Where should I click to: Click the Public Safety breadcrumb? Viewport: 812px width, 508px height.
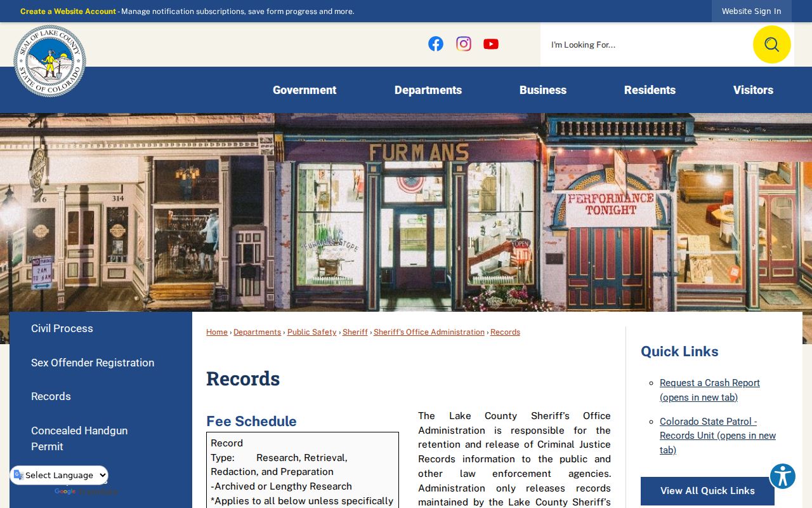click(x=312, y=332)
